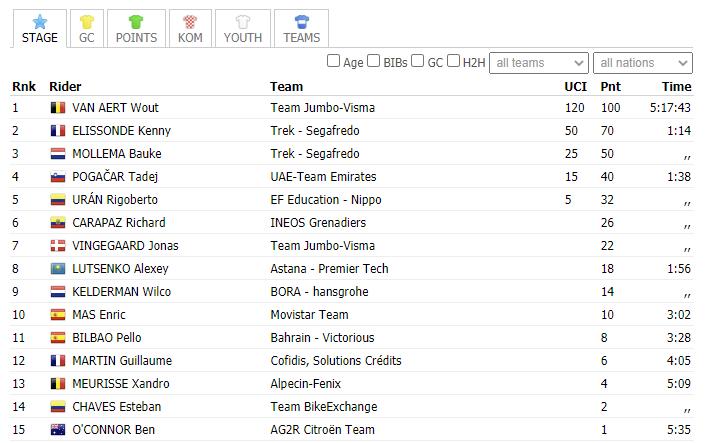Open rider VINGEGAARD Jonas link

[x=125, y=246]
